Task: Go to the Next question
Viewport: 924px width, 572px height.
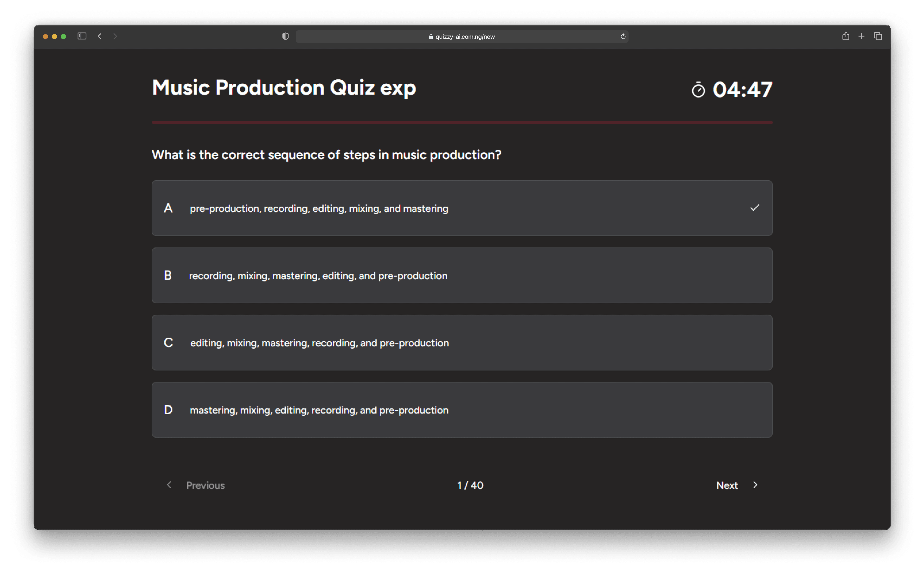Action: click(x=727, y=485)
